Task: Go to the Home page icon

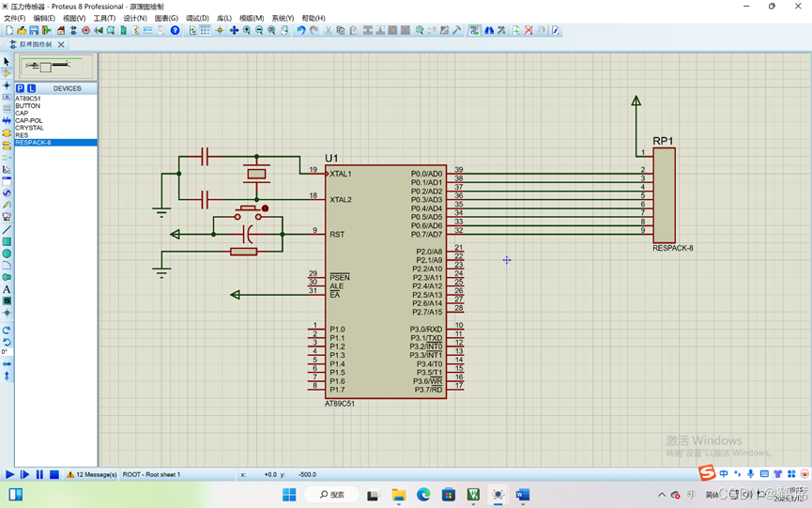Action: (x=61, y=31)
